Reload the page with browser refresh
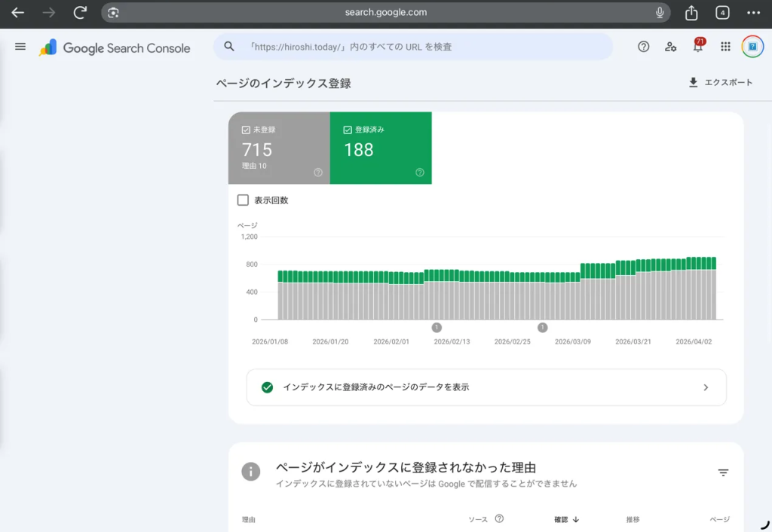 (80, 13)
